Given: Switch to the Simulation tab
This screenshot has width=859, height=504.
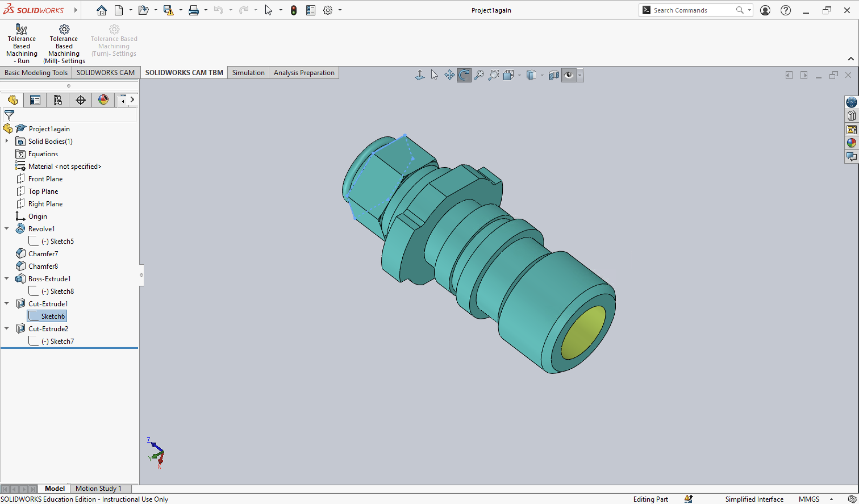Looking at the screenshot, I should [x=248, y=72].
